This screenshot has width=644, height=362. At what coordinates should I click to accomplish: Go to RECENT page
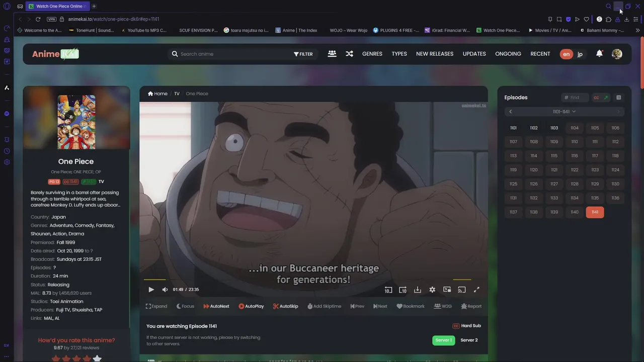pos(540,54)
